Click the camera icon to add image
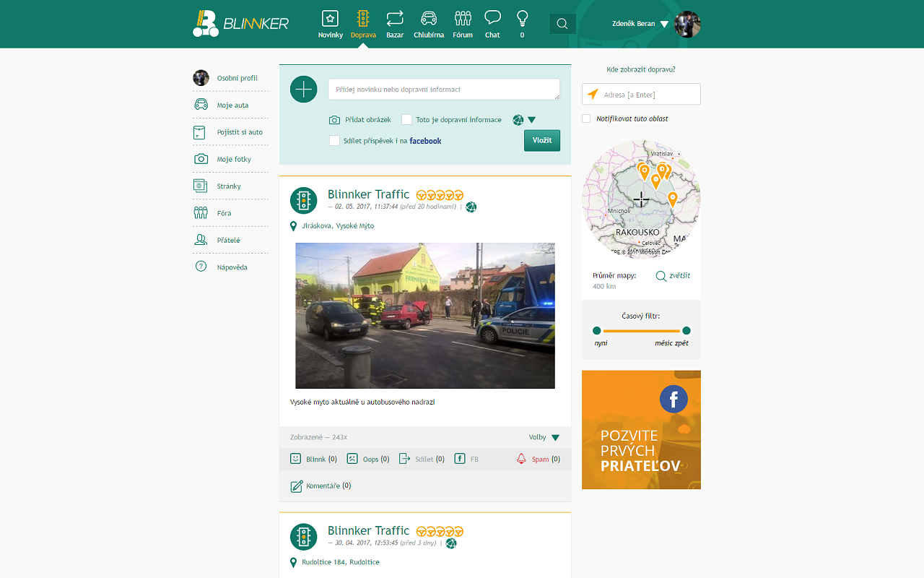This screenshot has height=578, width=924. 334,120
